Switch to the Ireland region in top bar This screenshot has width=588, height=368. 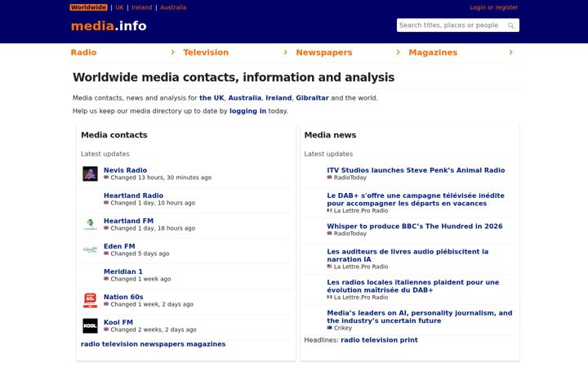click(142, 7)
